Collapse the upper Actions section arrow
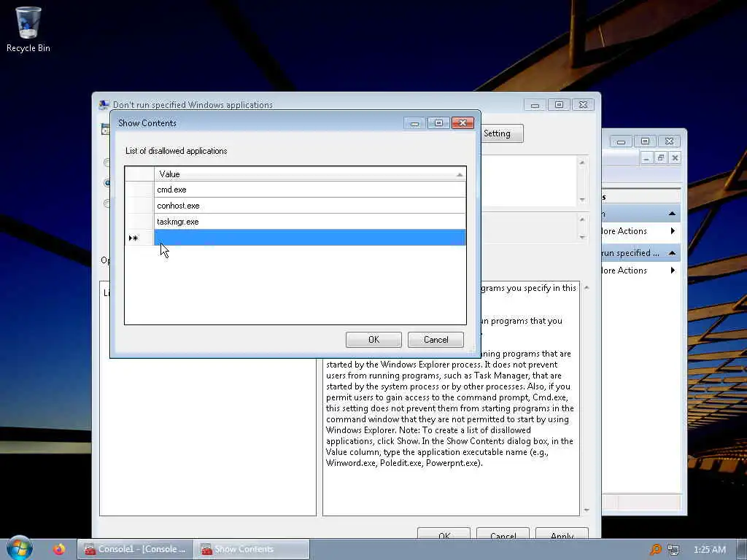The width and height of the screenshot is (747, 560). click(x=672, y=214)
